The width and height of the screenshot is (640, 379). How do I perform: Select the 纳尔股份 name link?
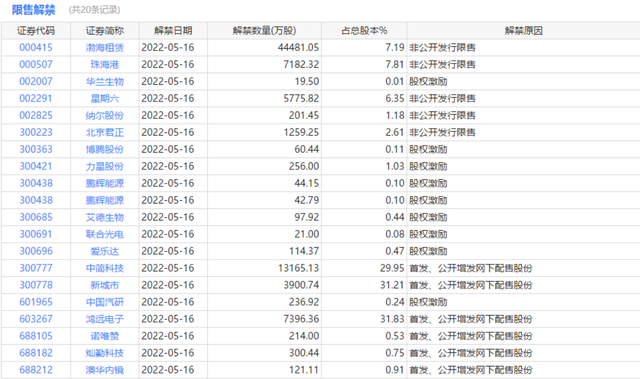[x=104, y=115]
